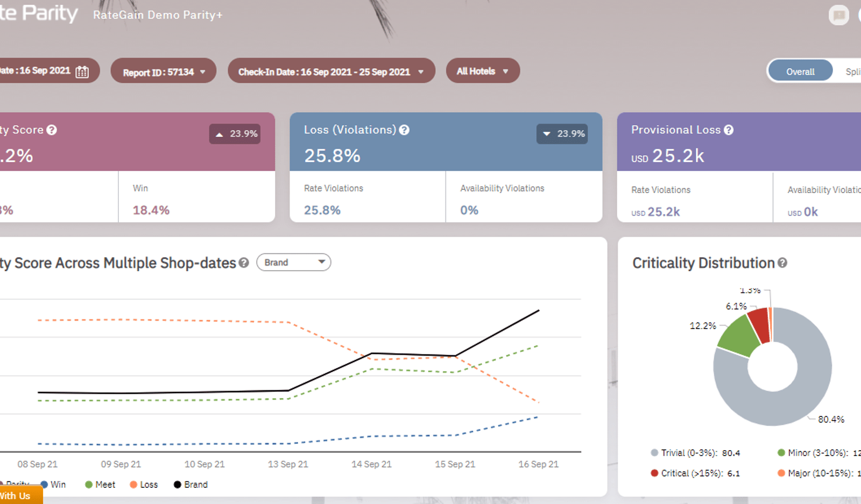Viewport: 861px width, 504px height.
Task: Open help icon beside Criticality Distribution
Action: [782, 262]
